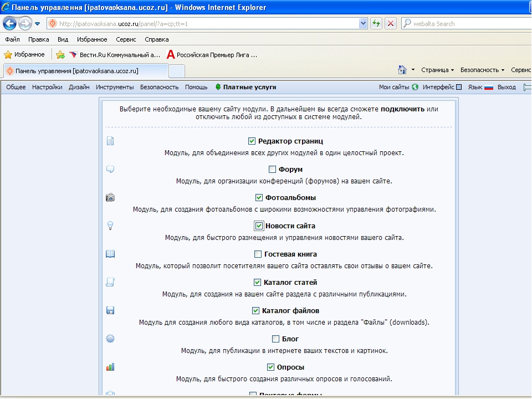Uncheck the Редактор страниц checkbox
The height and width of the screenshot is (399, 532).
[252, 141]
